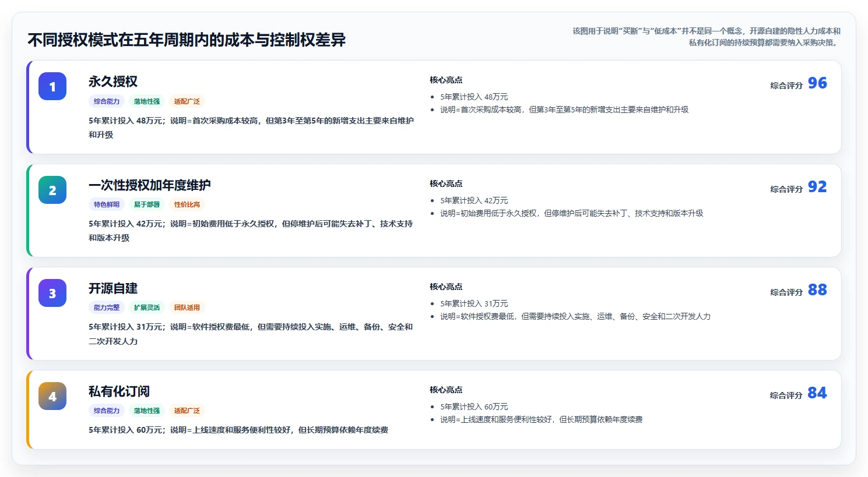This screenshot has width=868, height=477.
Task: Click the 综合评分 label beside 92
Action: (786, 189)
